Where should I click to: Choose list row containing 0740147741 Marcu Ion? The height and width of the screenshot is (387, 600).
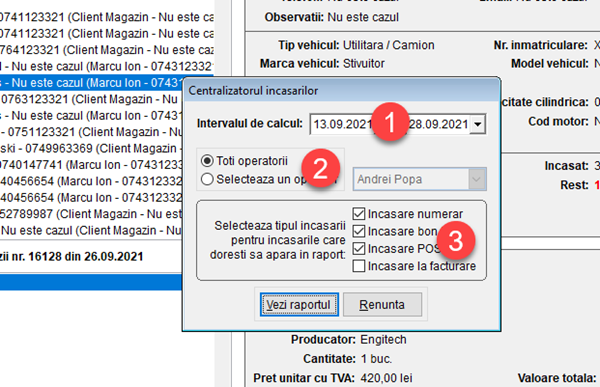pos(91,165)
